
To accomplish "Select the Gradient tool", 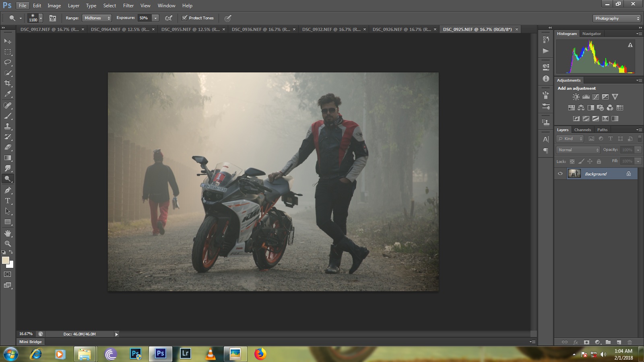I will (x=8, y=158).
